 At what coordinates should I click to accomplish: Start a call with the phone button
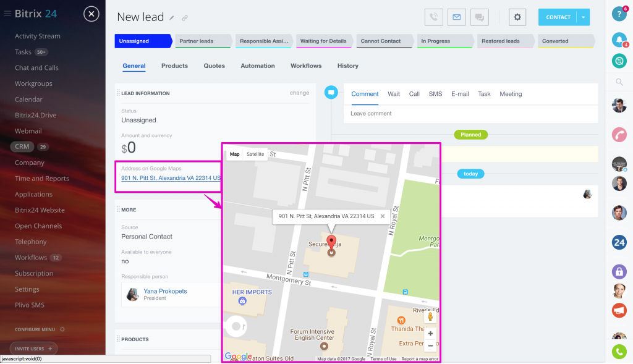[433, 17]
